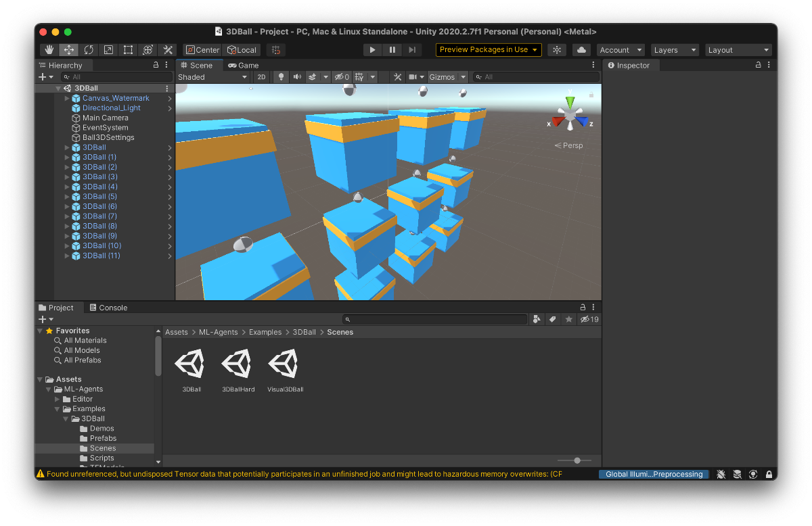Open Preview Packages in Use dropdown
The height and width of the screenshot is (526, 812).
[489, 50]
